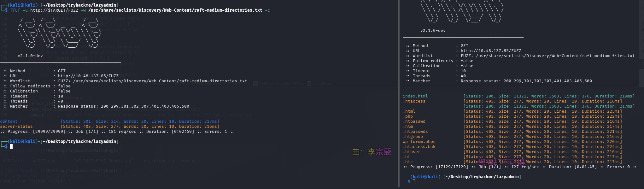Screen dimensions: 644x189
Task: Click the .htuser result entry
Action: (411, 152)
